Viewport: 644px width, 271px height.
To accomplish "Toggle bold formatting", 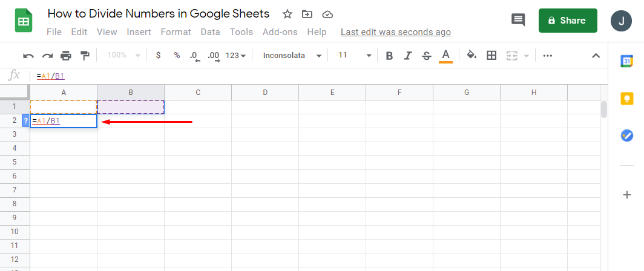I will 389,56.
